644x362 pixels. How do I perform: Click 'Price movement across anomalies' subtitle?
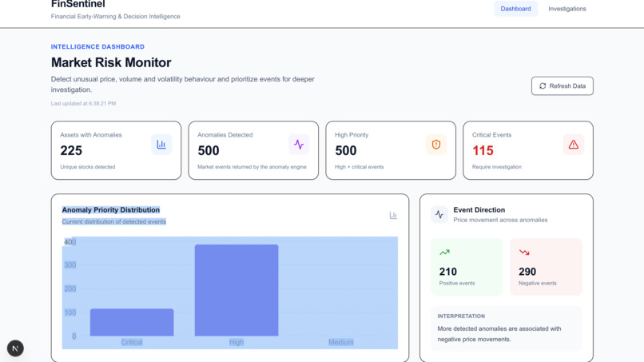pos(500,220)
